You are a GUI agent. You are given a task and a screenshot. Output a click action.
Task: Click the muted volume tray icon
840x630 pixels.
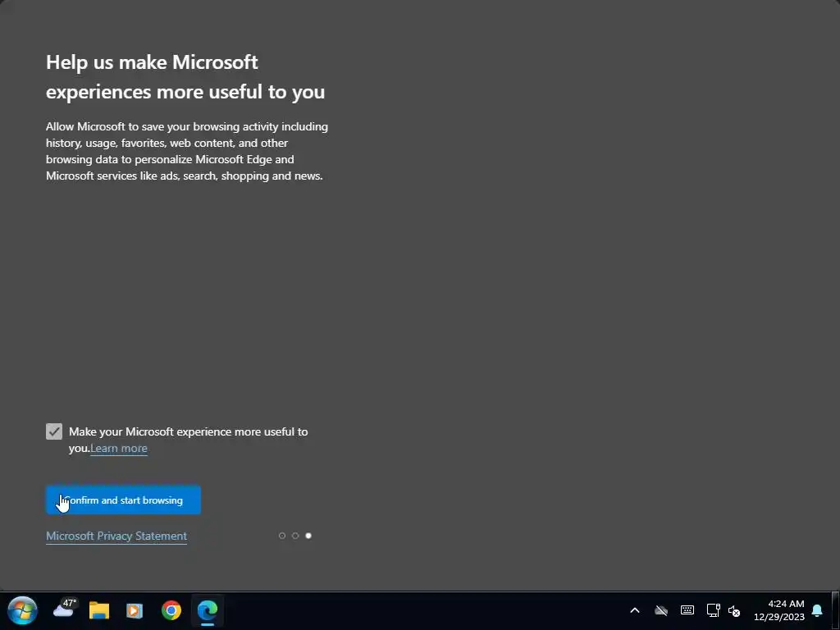(734, 610)
